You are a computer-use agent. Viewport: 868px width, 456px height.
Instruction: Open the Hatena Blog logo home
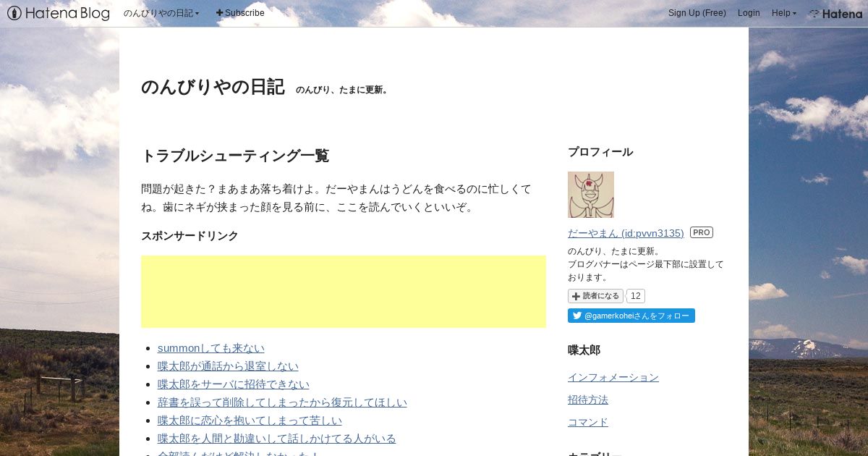(59, 13)
